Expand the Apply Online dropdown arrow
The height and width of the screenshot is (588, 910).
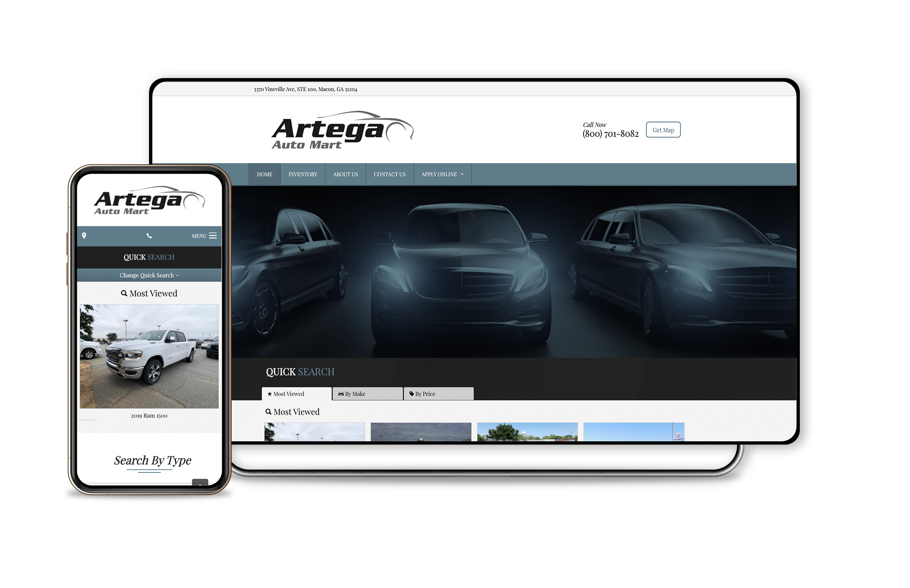(x=462, y=174)
